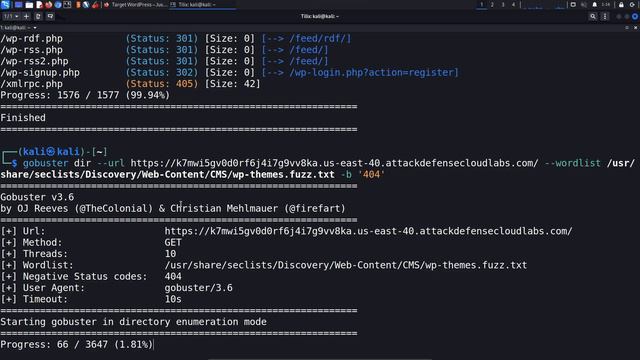Launch Firefox from the top panel

(x=49, y=5)
